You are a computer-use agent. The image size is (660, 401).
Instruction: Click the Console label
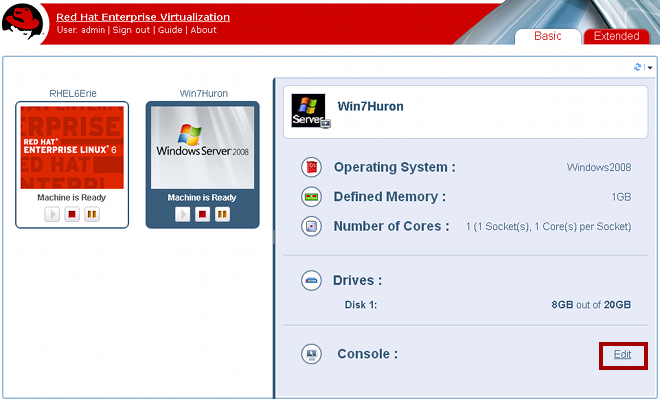[367, 354]
